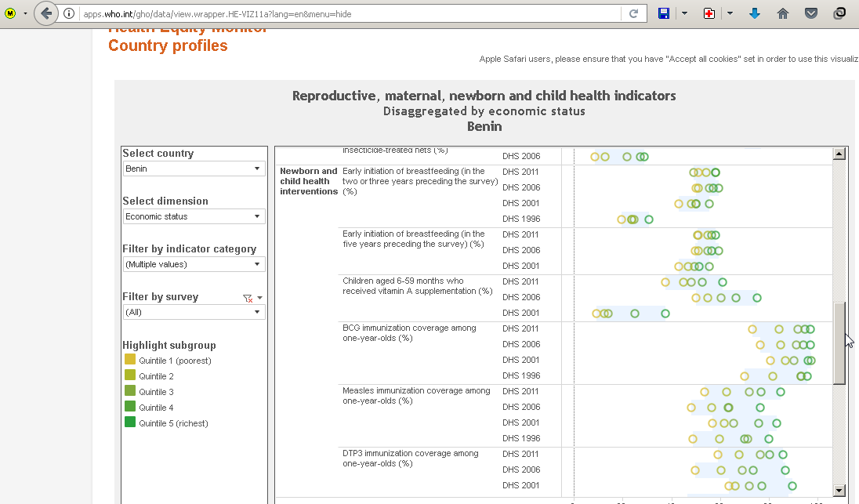Screen dimensions: 859x504
Task: Open dropdown arrow next to yellow M icon
Action: 25,13
